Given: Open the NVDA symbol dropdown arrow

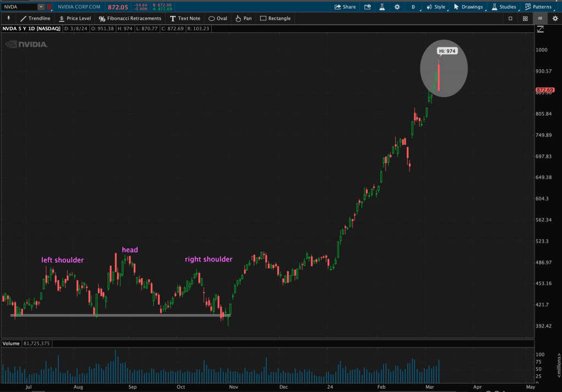Looking at the screenshot, I should coord(41,7).
